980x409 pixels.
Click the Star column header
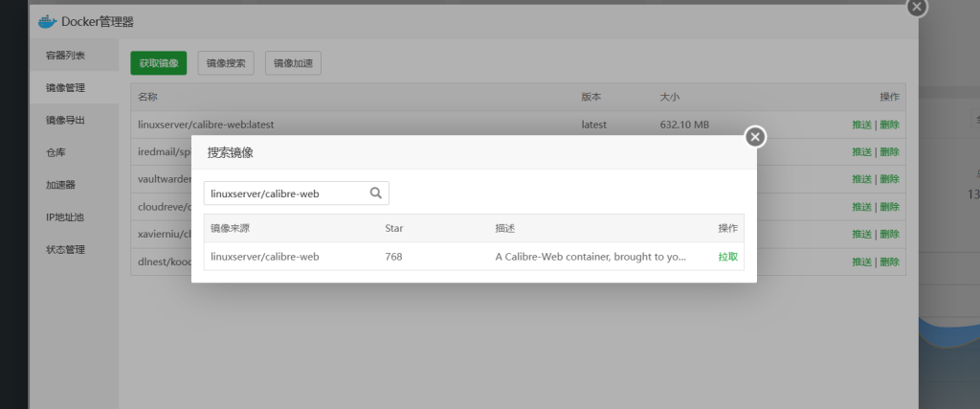[x=393, y=228]
